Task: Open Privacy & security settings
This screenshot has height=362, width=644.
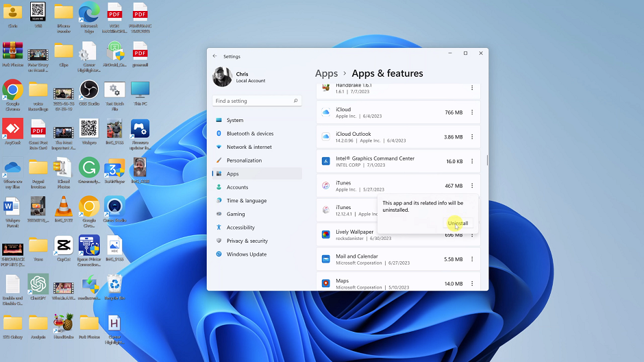Action: [x=257, y=241]
